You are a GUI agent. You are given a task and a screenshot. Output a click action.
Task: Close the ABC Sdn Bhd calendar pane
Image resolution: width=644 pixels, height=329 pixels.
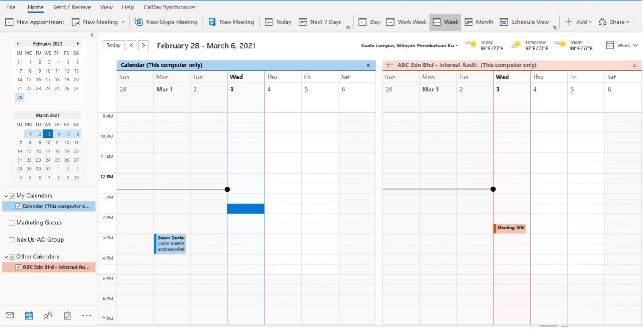point(634,65)
